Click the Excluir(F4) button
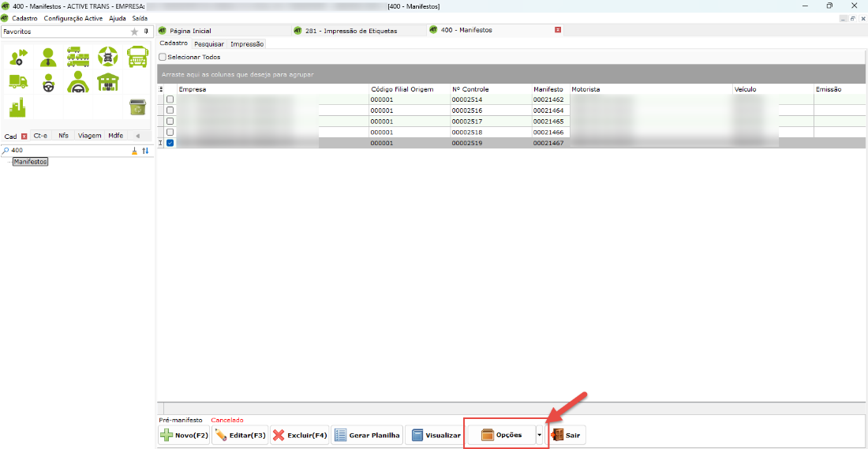The image size is (868, 449). [300, 435]
